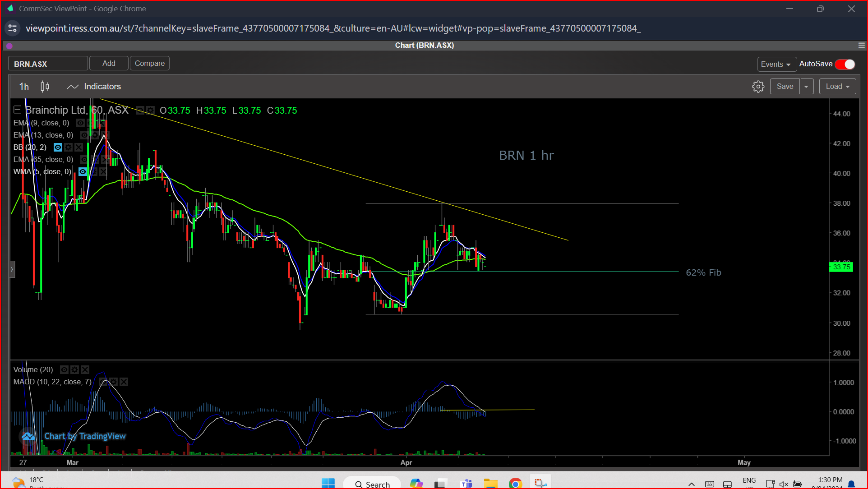Viewport: 868px width, 489px height.
Task: Toggle the AutoSave switch
Action: pos(845,64)
